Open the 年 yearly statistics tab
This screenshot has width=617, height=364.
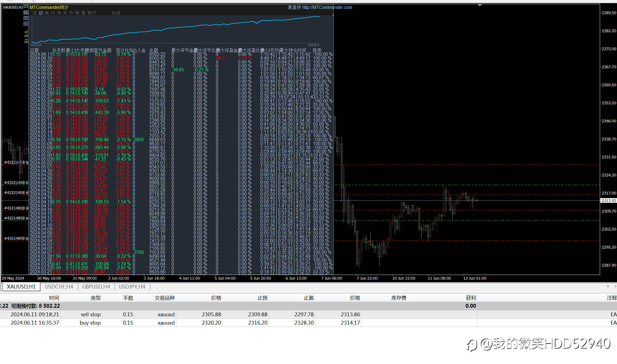65,13
